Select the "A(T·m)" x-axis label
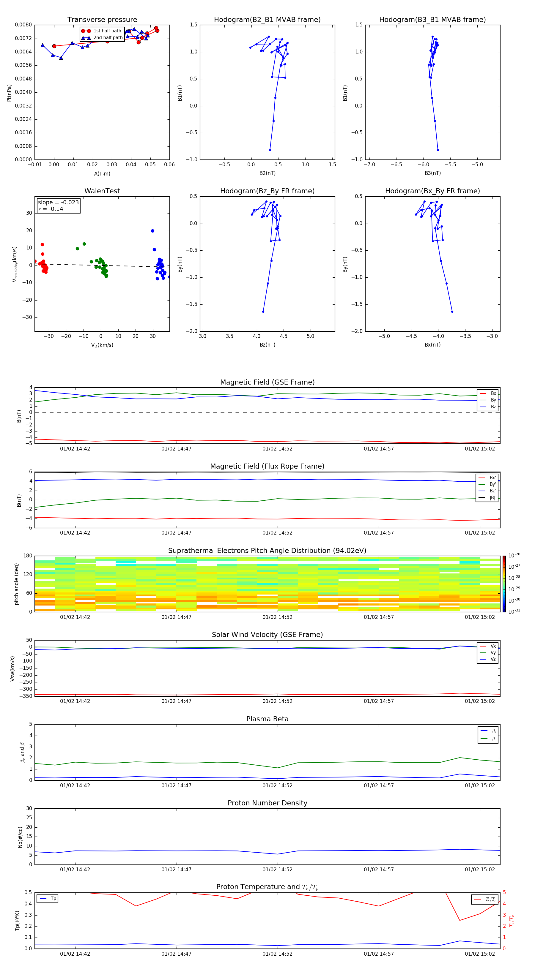This screenshot has height=980, width=535. [102, 174]
